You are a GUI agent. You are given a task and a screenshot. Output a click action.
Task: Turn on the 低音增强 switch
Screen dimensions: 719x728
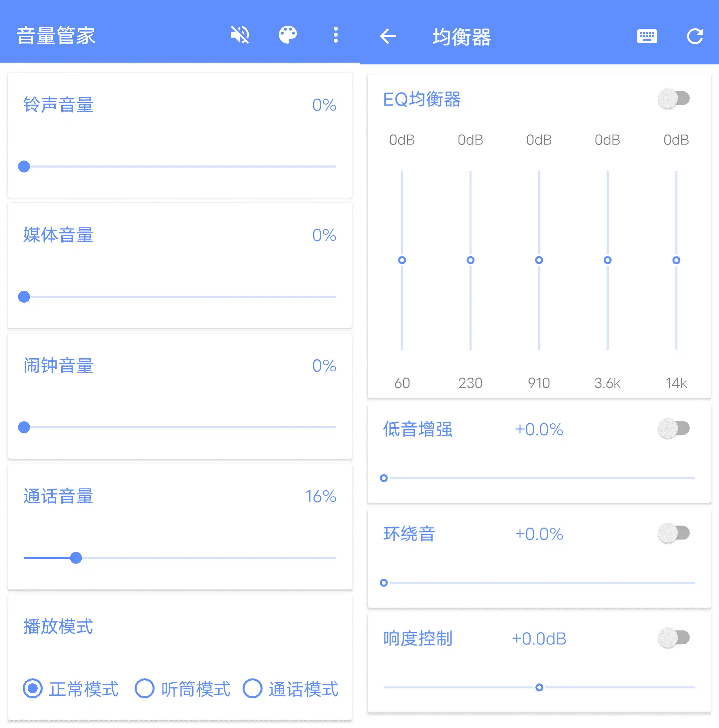tap(674, 428)
